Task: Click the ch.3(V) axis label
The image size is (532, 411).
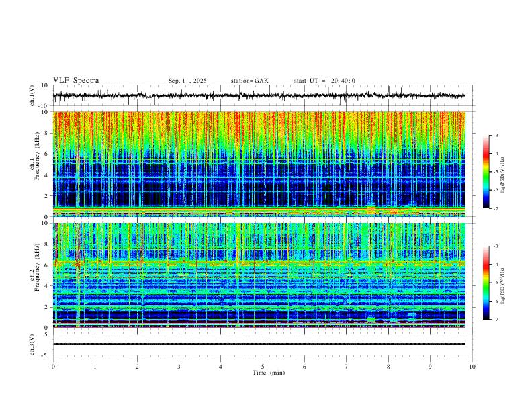Action: [x=32, y=345]
